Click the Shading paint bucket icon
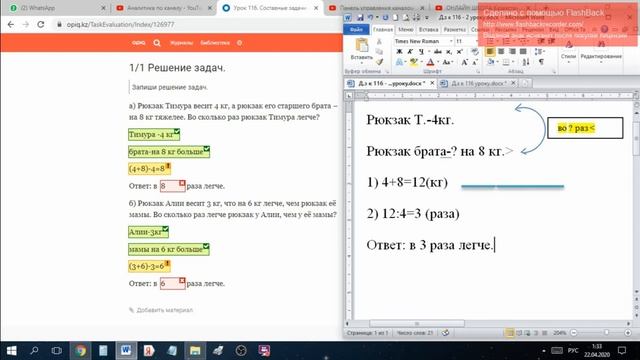 [491, 62]
